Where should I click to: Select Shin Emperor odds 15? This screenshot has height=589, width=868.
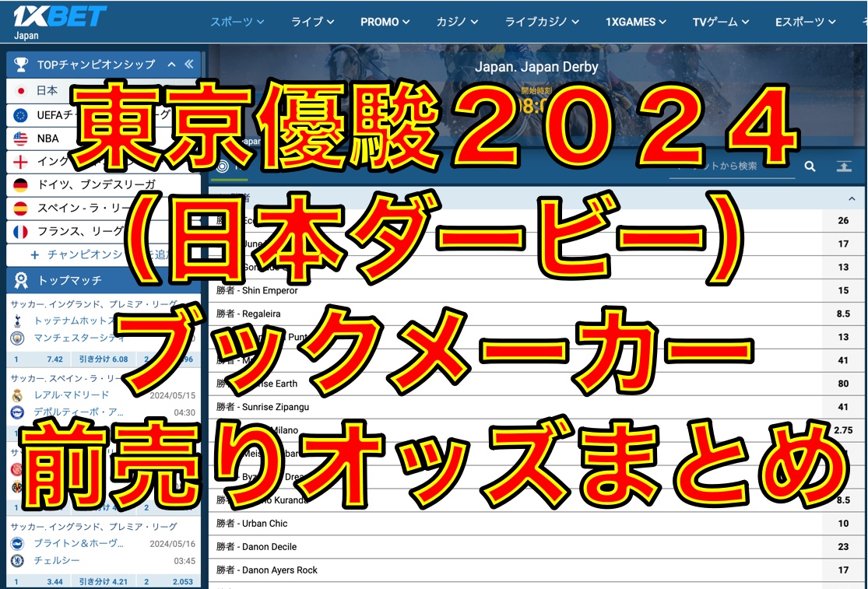click(843, 290)
